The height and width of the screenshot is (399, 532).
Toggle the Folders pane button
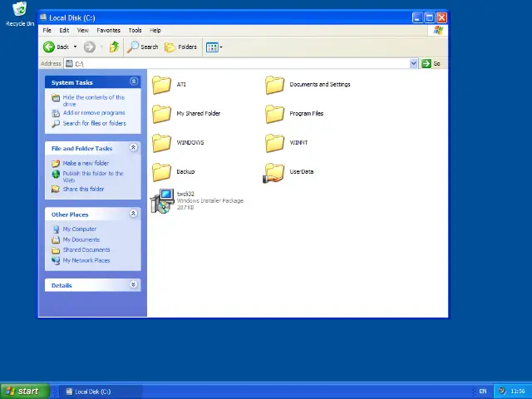tap(180, 47)
